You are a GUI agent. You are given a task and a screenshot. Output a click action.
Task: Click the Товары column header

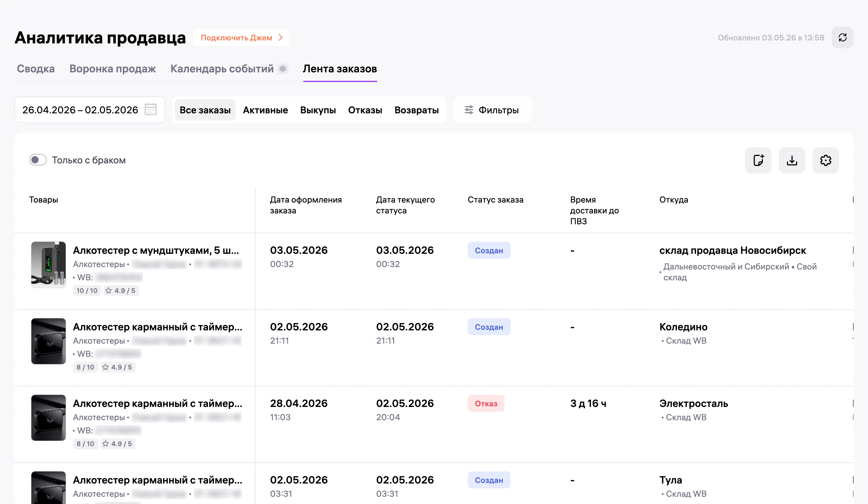(x=43, y=200)
